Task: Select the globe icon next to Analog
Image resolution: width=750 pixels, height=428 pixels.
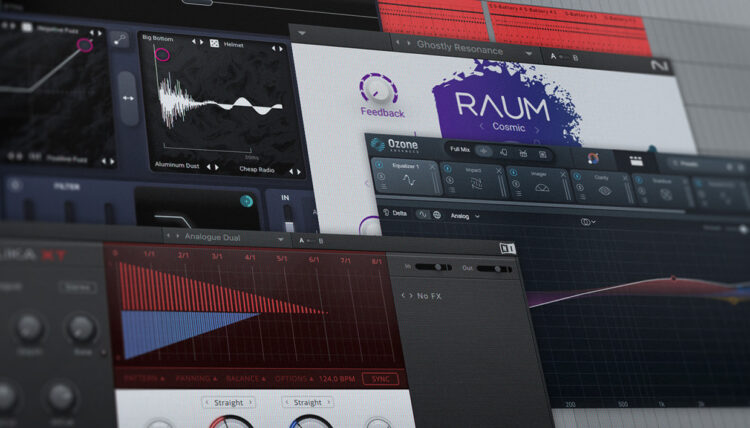Action: click(437, 215)
